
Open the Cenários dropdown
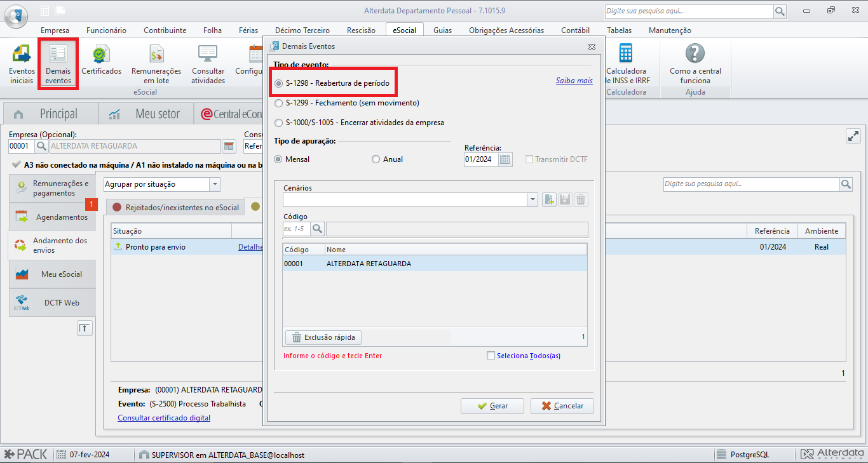532,200
